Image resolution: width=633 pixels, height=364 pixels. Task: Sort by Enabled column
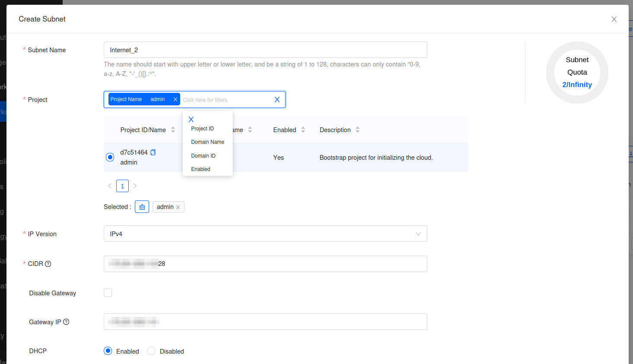[303, 130]
